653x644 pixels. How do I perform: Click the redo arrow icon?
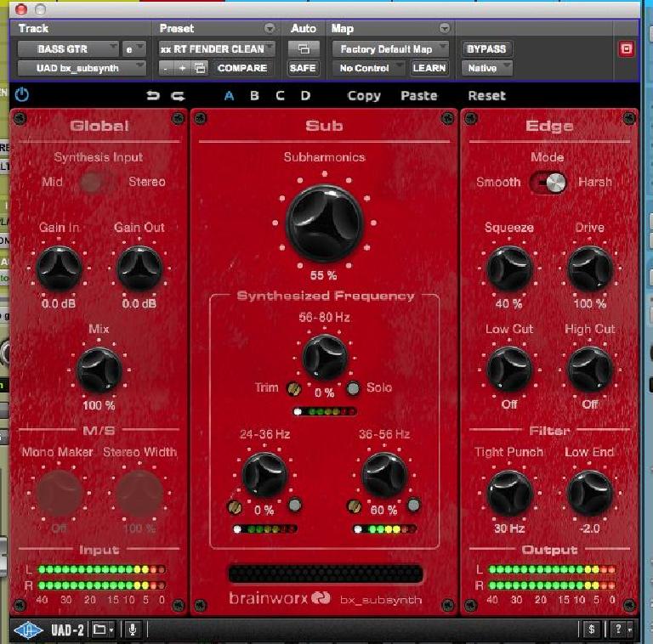(179, 97)
